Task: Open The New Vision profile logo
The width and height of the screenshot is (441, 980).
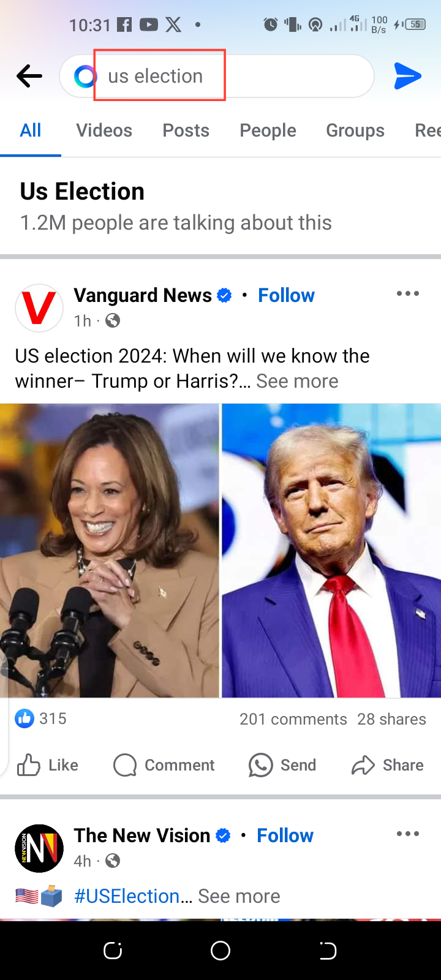Action: pos(39,848)
